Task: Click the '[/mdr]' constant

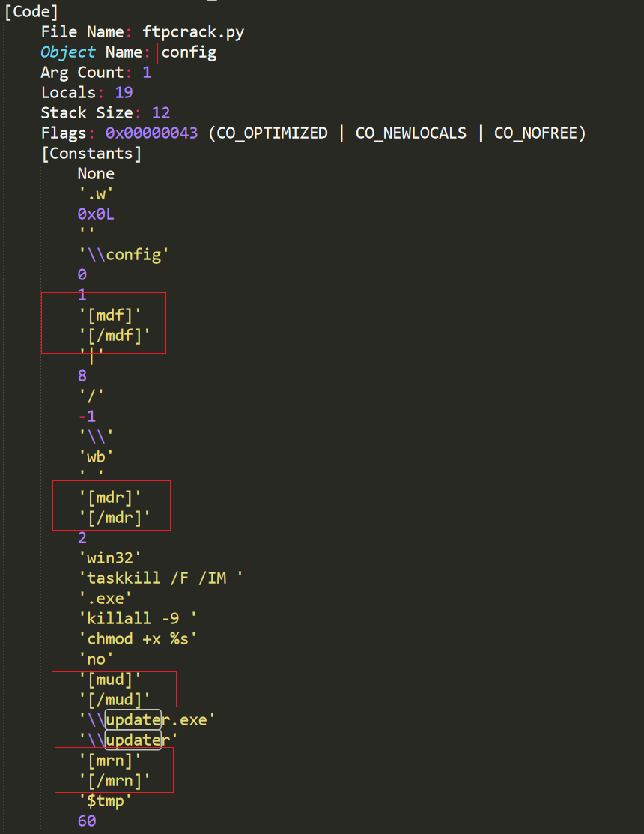Action: [115, 517]
